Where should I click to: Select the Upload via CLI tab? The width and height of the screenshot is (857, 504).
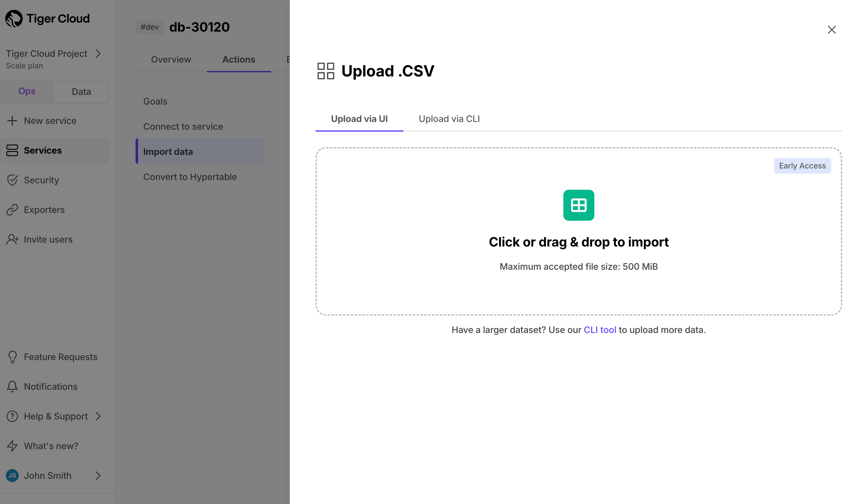coord(449,119)
